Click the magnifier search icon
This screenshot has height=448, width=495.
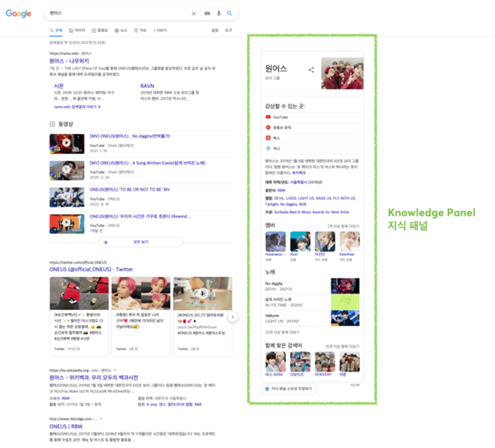click(229, 13)
